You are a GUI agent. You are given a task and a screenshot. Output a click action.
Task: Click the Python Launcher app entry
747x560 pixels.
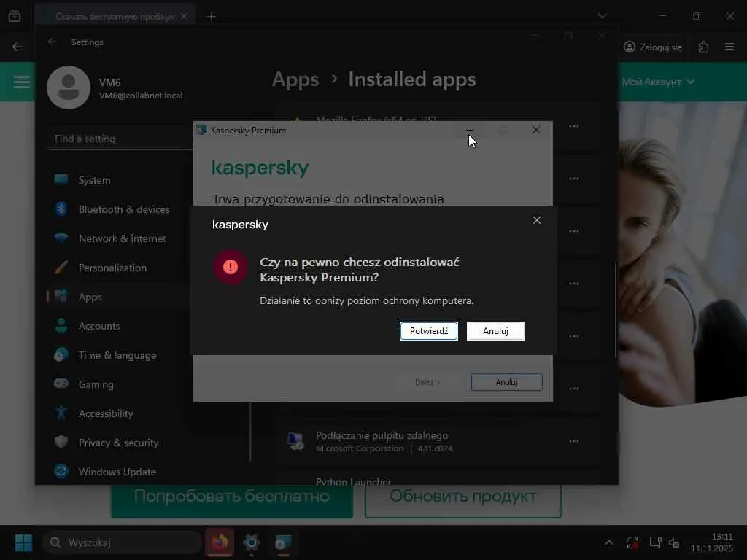pyautogui.click(x=438, y=479)
